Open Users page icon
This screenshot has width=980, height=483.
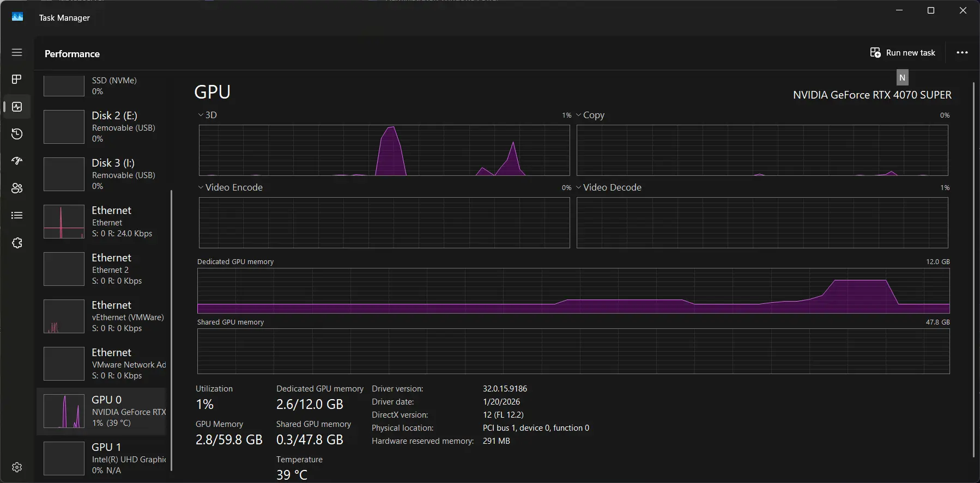click(17, 188)
